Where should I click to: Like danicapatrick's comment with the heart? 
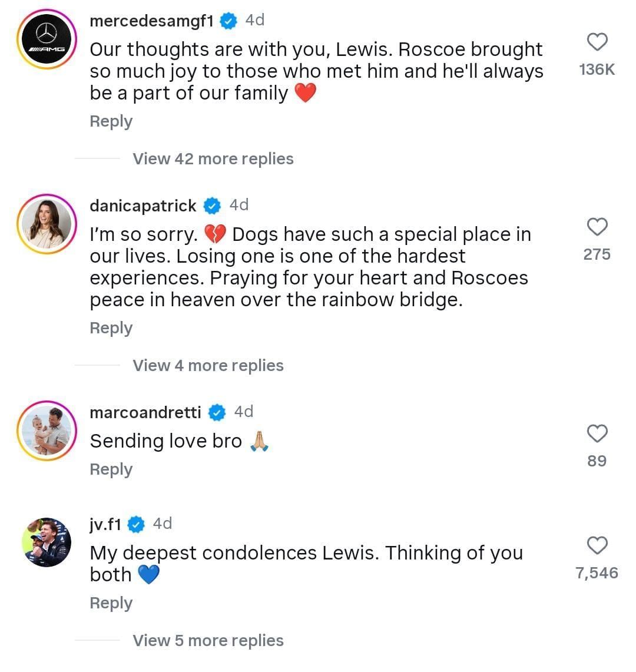coord(597,227)
